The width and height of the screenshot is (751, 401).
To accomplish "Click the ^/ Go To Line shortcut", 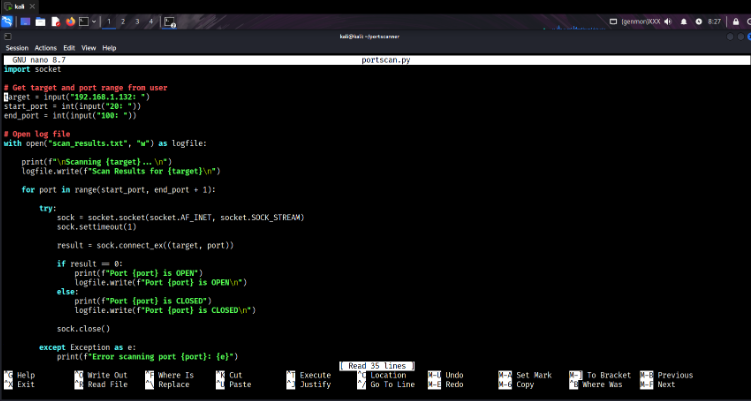I will click(x=386, y=384).
